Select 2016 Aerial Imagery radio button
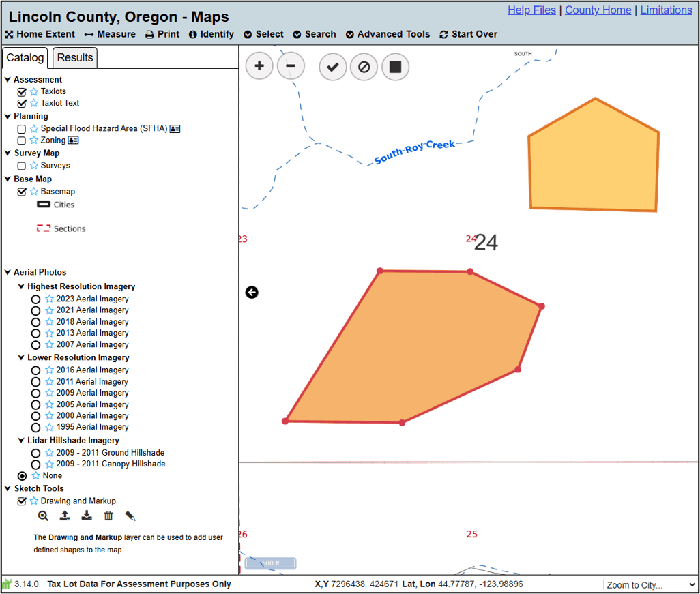700x594 pixels. 35,370
